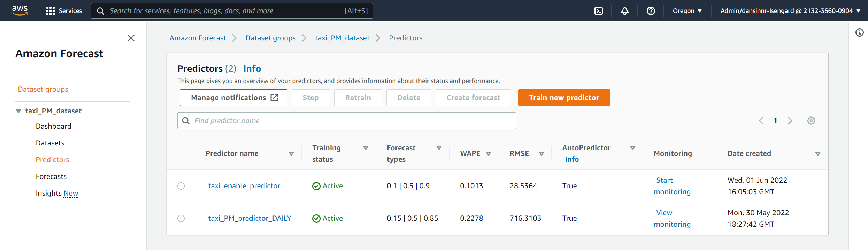Go to next page of predictors
Viewport: 868px width, 250px height.
[790, 121]
